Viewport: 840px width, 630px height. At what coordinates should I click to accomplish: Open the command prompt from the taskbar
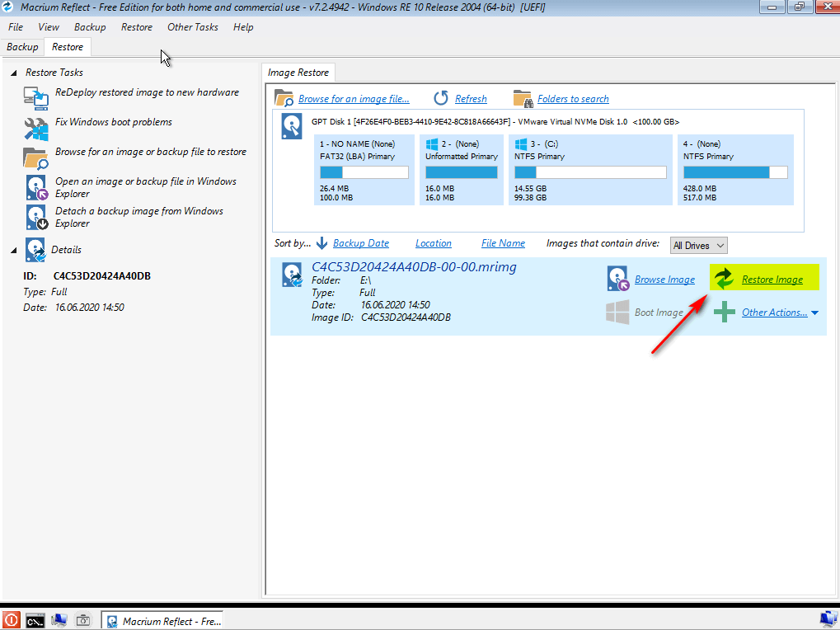click(35, 621)
